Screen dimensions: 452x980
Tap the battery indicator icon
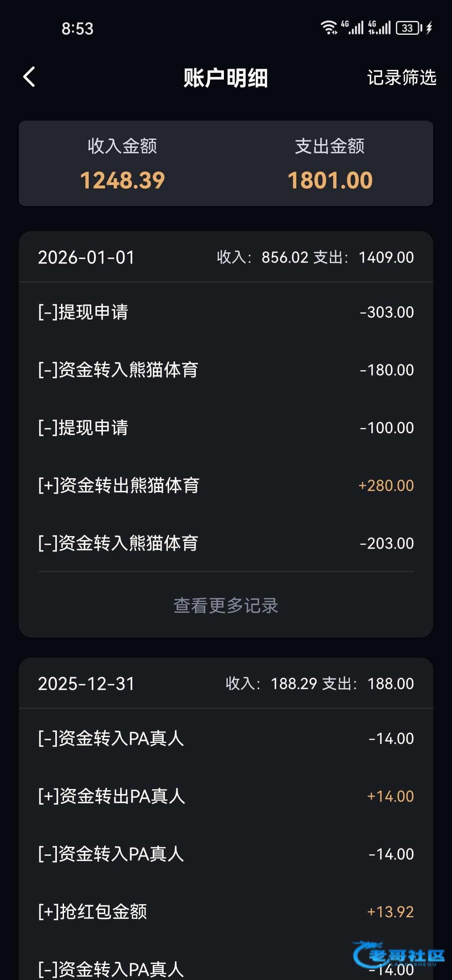(x=409, y=28)
